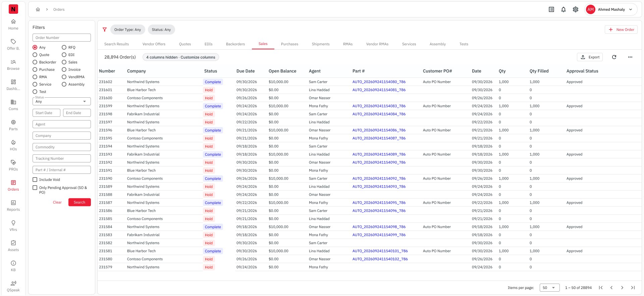Switch to the Purchases tab
Image resolution: width=644 pixels, height=296 pixels.
pyautogui.click(x=289, y=44)
